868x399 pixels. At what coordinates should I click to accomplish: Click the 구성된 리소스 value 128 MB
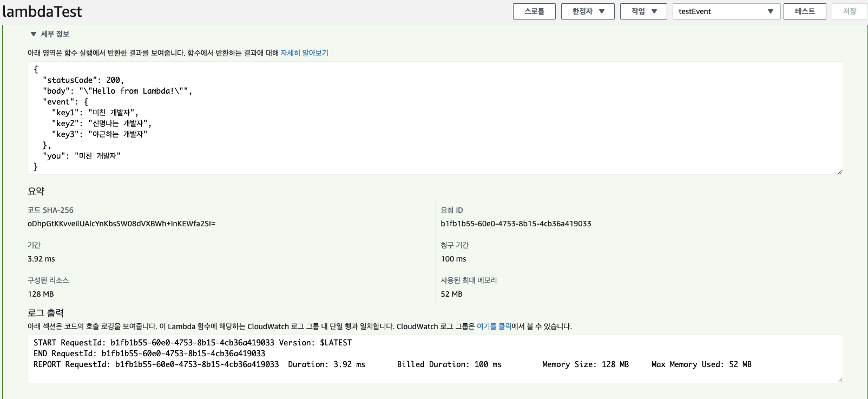pos(41,294)
